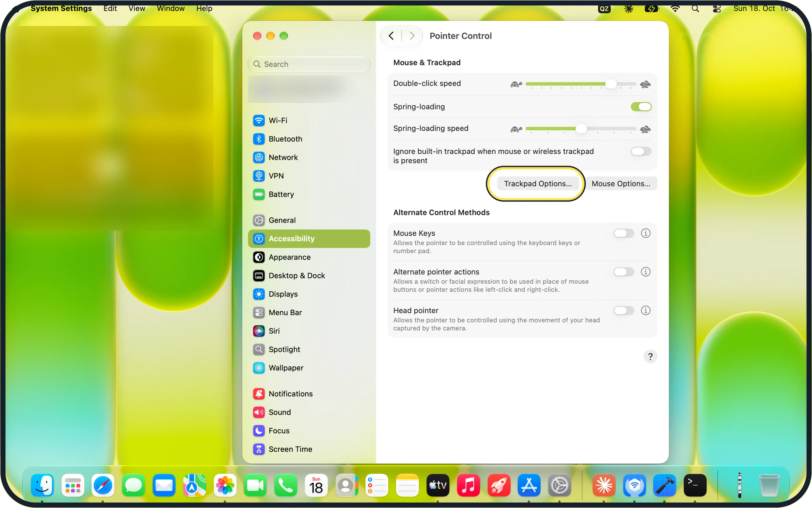Open the View menu
This screenshot has height=508, width=812.
137,8
